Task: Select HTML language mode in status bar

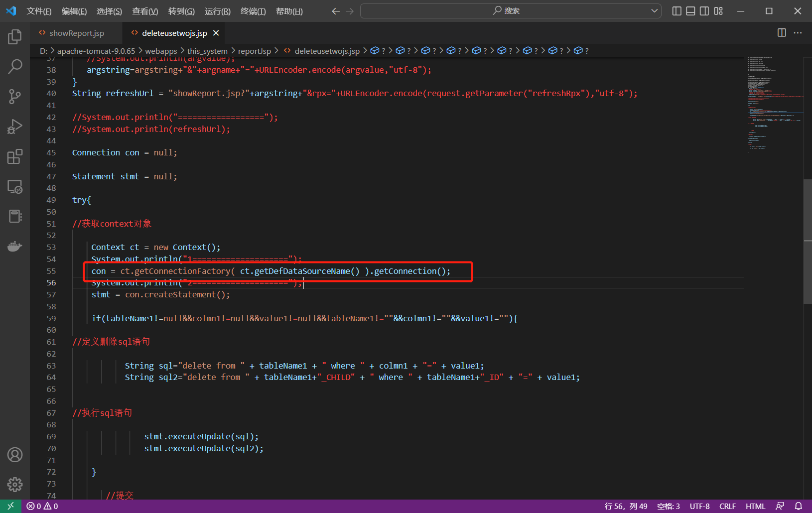Action: pos(755,506)
